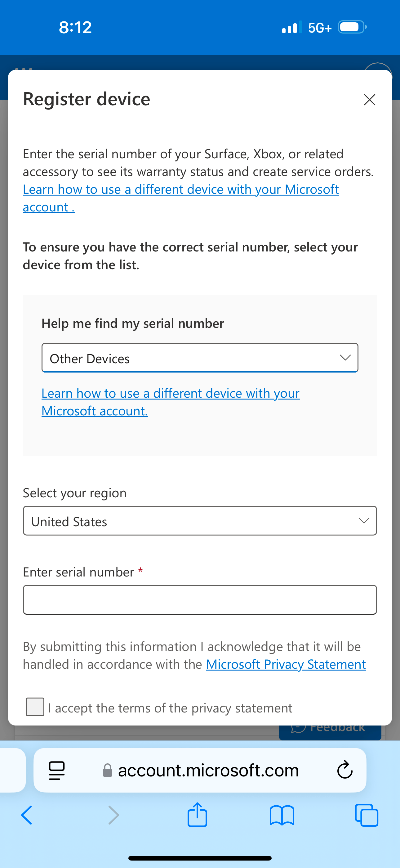Viewport: 400px width, 868px height.
Task: Tap the account.microsoft.com address bar
Action: [200, 770]
